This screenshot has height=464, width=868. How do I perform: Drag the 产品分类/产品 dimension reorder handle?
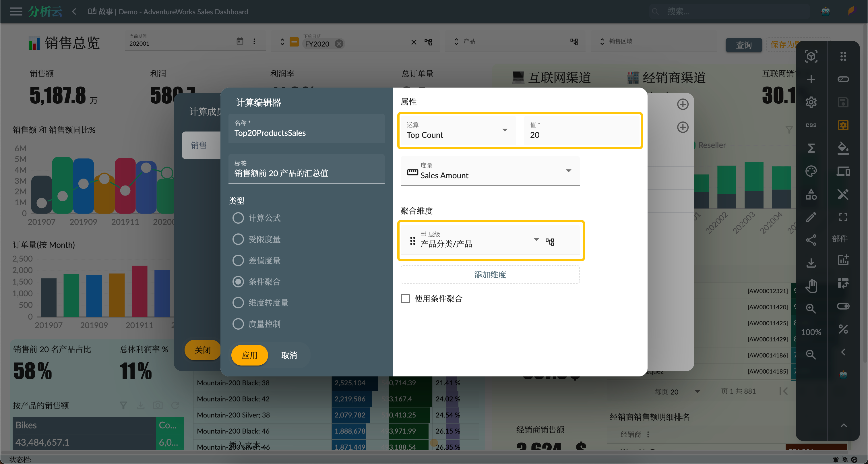click(412, 240)
